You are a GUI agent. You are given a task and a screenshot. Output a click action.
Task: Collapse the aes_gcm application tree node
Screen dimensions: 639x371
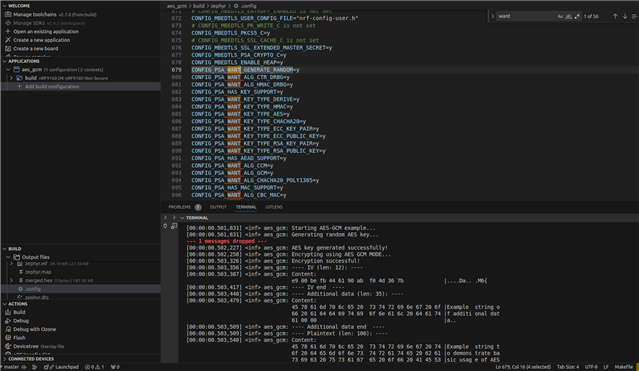(8, 69)
